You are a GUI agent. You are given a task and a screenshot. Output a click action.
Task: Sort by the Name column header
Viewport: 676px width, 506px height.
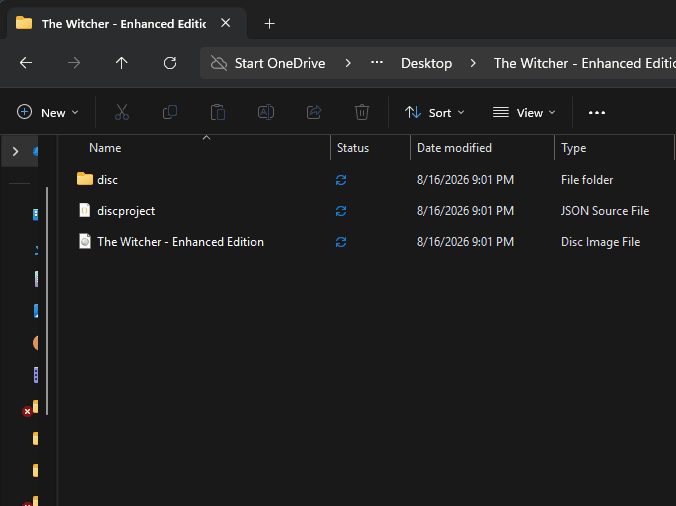pyautogui.click(x=194, y=148)
